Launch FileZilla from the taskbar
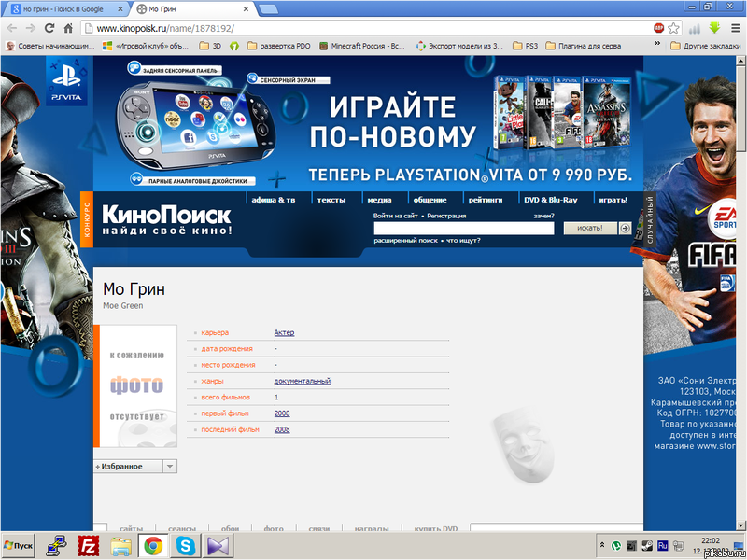This screenshot has height=560, width=747. point(88,546)
